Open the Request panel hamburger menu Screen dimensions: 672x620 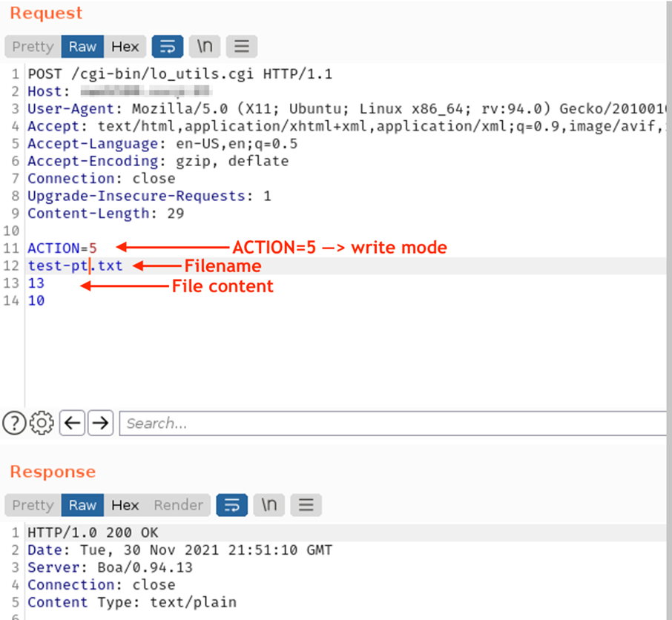tap(241, 47)
